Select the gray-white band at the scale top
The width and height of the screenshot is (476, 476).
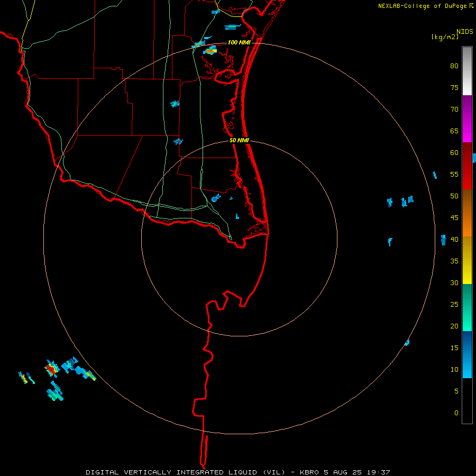click(x=467, y=71)
